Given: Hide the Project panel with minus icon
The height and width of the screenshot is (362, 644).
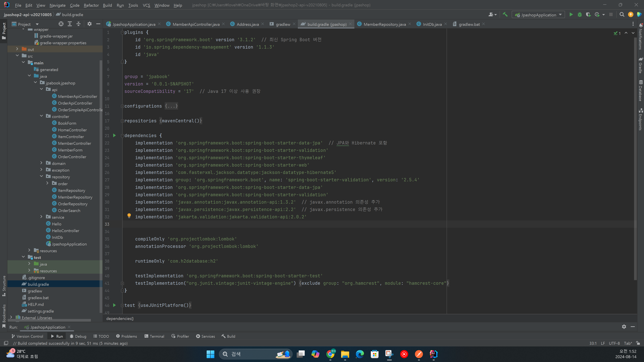Looking at the screenshot, I should click(98, 24).
